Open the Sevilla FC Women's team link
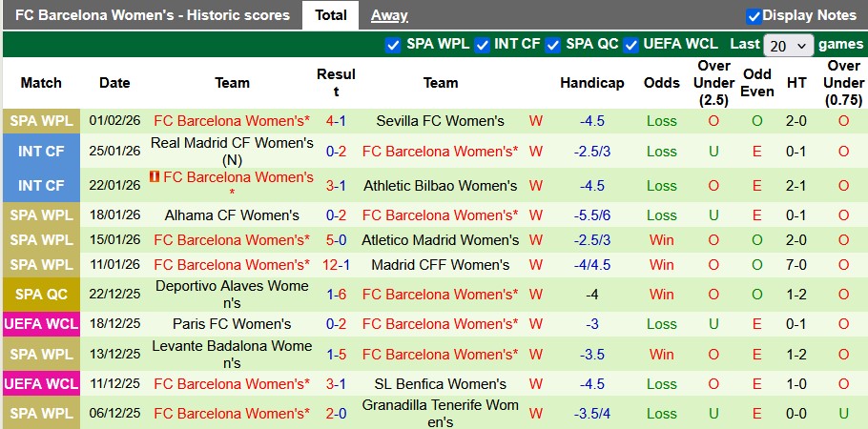Screen dimensions: 868x429 [x=440, y=121]
